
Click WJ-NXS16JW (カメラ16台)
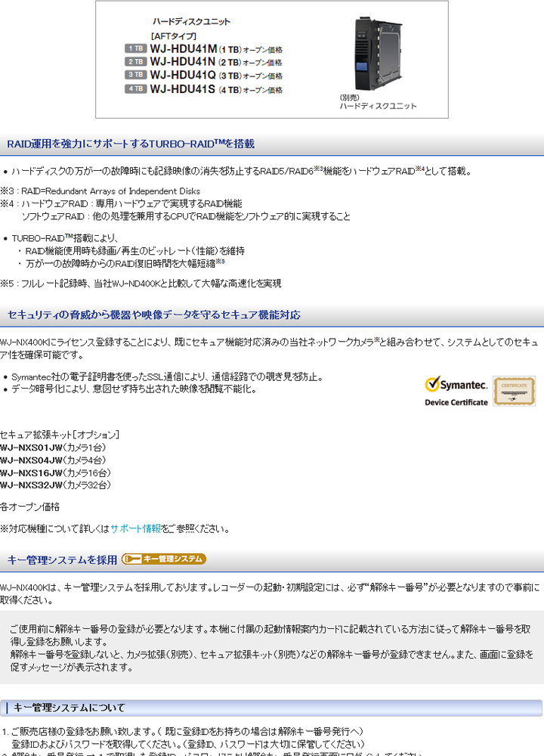coord(55,472)
